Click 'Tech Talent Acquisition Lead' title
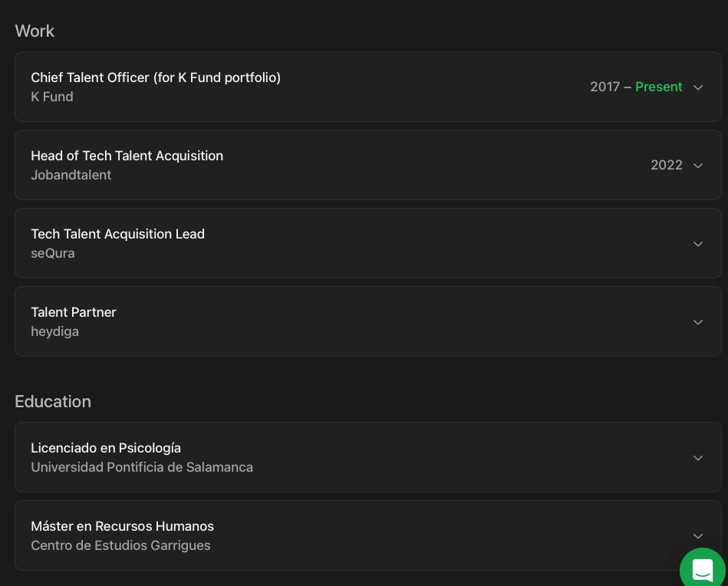The image size is (728, 586). pos(117,234)
